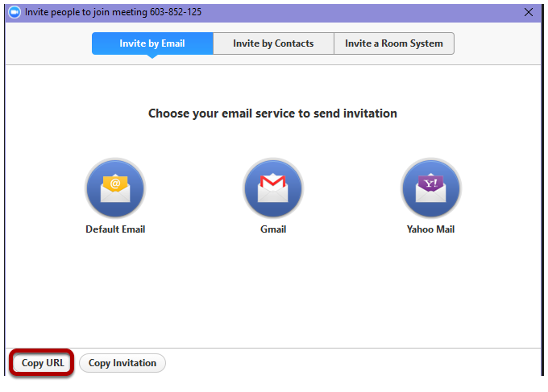The height and width of the screenshot is (392, 548).
Task: Select the Gmail envelope icon
Action: pos(273,188)
